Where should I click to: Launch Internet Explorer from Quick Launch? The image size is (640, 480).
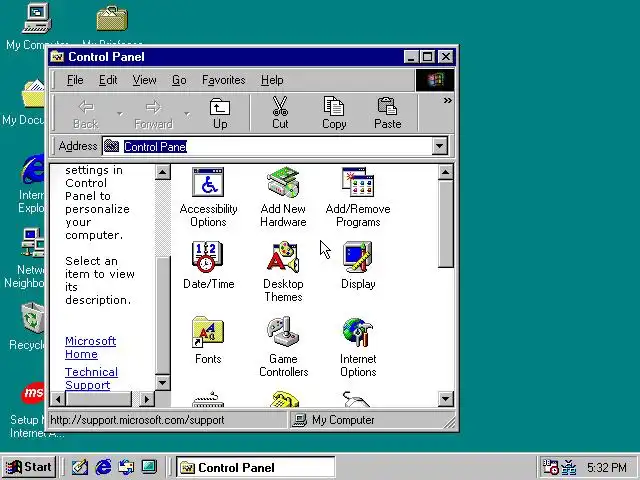[103, 467]
